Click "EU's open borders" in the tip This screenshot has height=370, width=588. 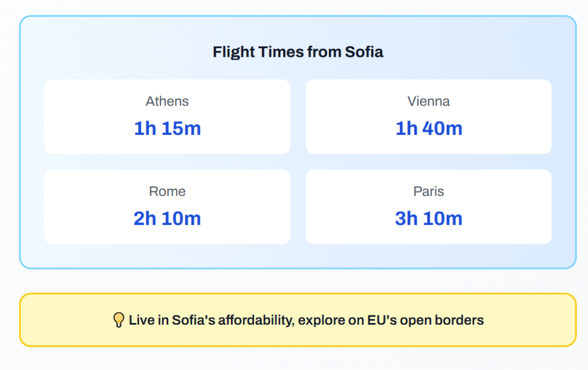(425, 320)
